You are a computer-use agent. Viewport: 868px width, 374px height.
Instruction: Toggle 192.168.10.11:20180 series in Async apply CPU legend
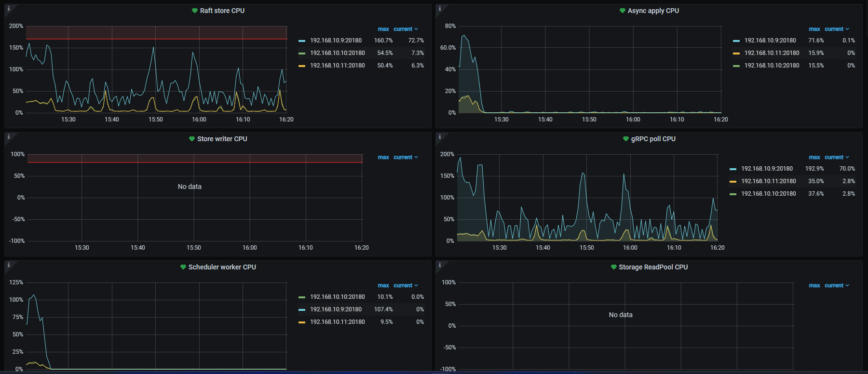pyautogui.click(x=772, y=53)
